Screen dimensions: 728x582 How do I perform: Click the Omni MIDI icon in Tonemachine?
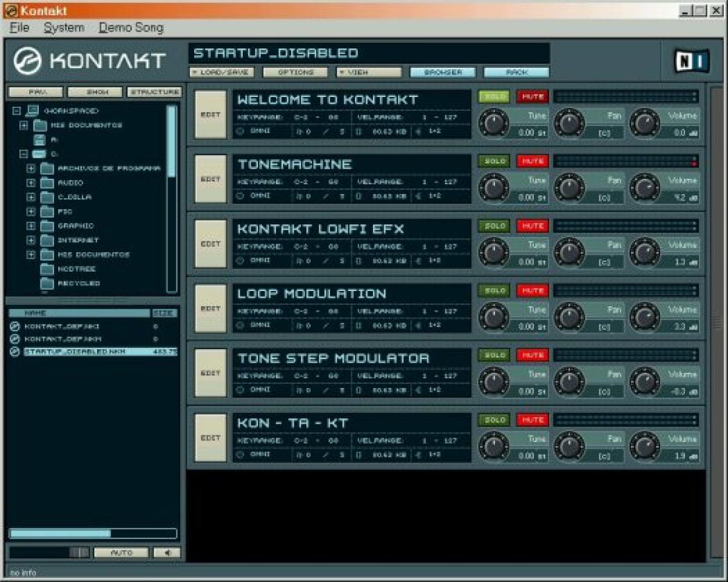240,195
